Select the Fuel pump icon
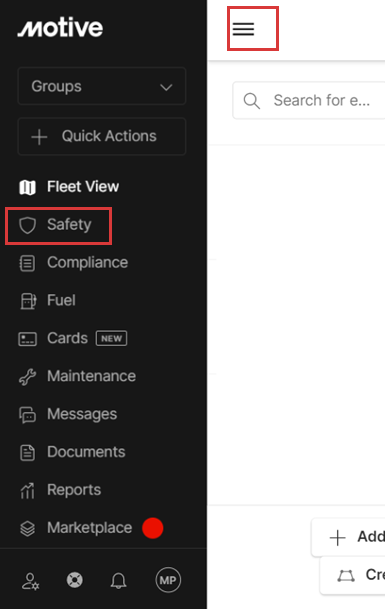 point(28,301)
